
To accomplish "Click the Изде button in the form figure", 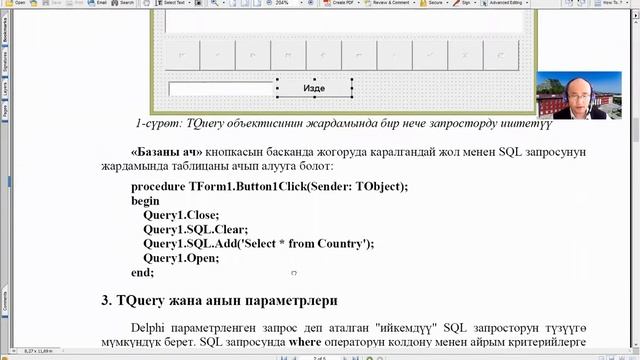I will coord(314,88).
